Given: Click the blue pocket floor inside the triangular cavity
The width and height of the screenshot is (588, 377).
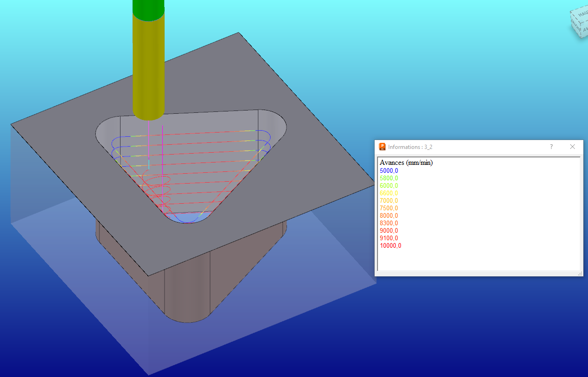Looking at the screenshot, I should point(186,217).
